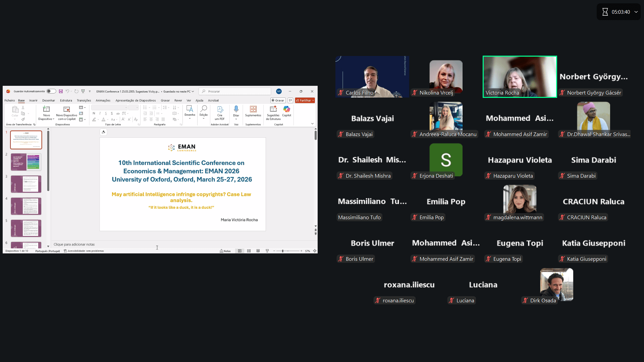
Task: Open the Transições ribbon tab
Action: (x=84, y=101)
